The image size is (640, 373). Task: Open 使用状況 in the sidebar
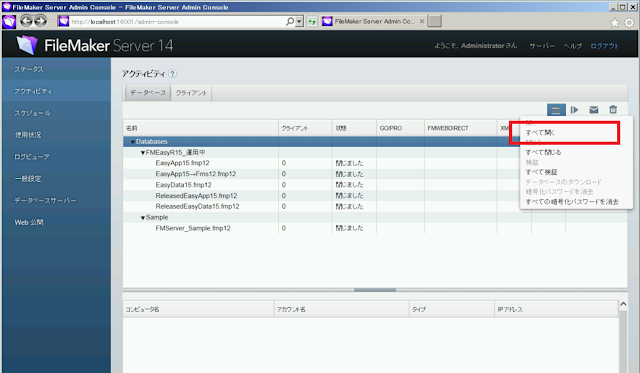click(x=56, y=135)
